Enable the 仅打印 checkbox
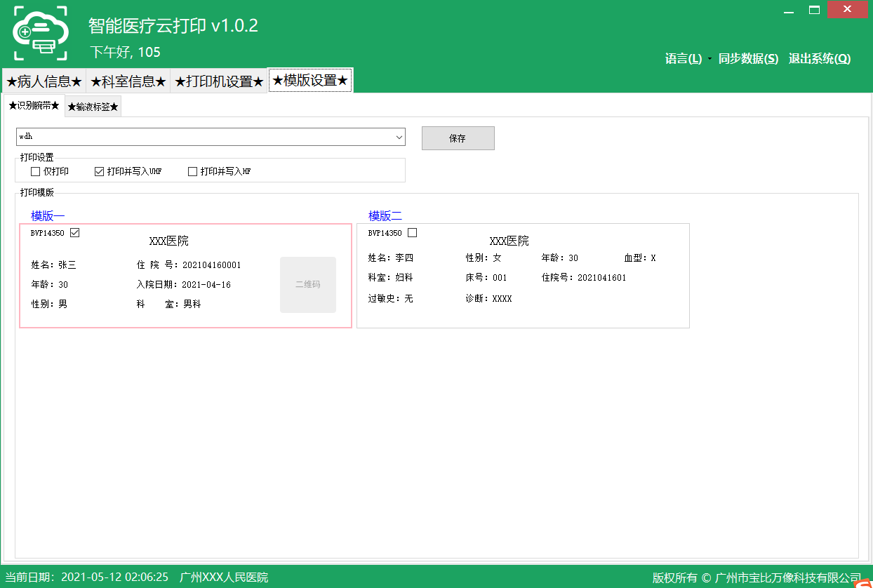873x588 pixels. [36, 171]
